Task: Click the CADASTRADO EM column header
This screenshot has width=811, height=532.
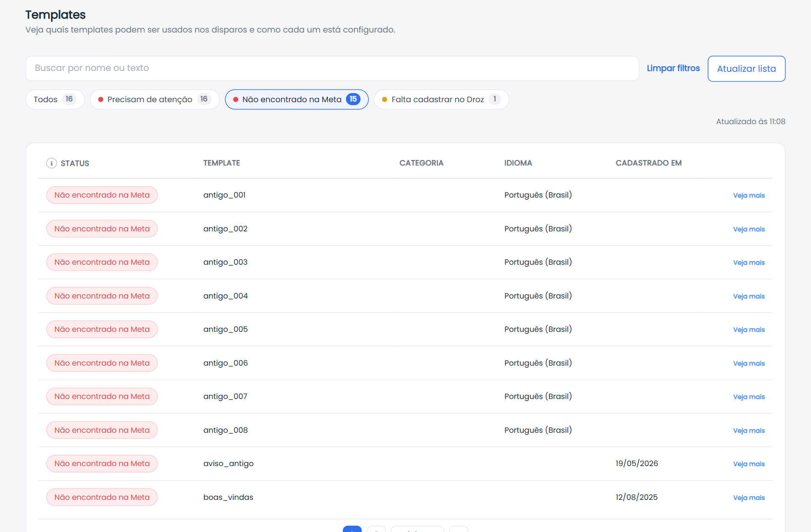Action: [648, 163]
